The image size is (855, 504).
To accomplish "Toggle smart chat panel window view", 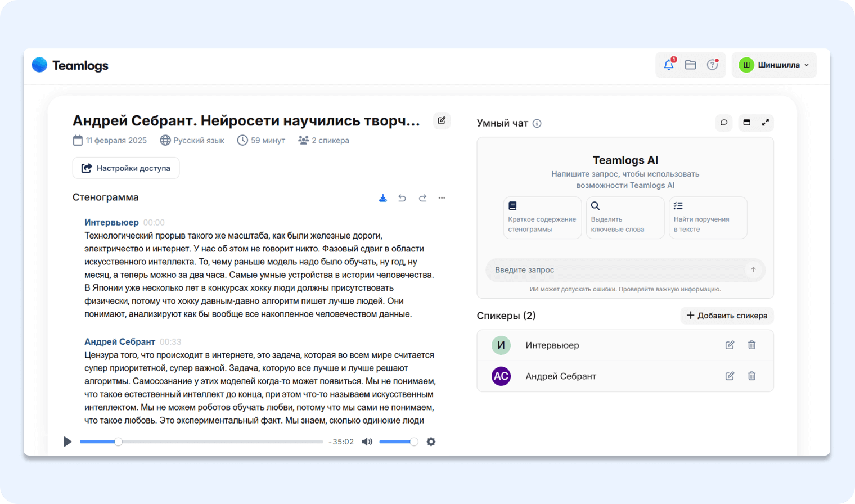I will [746, 123].
